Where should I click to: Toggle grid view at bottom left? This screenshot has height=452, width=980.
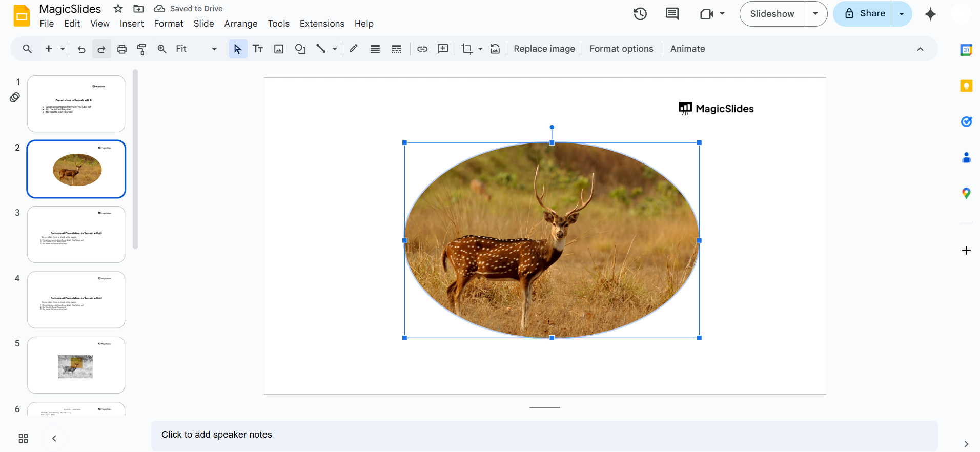point(24,439)
